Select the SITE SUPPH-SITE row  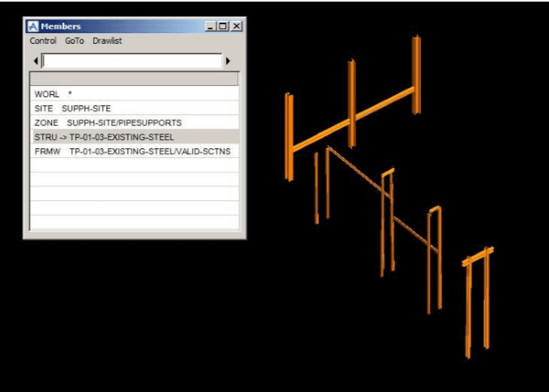(134, 109)
